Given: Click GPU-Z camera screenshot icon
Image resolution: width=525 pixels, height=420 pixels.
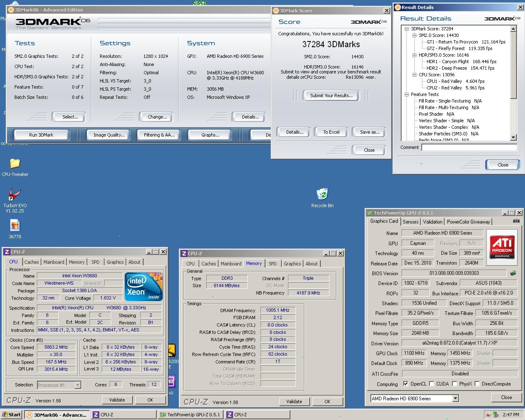Looking at the screenshot, I should tap(516, 221).
